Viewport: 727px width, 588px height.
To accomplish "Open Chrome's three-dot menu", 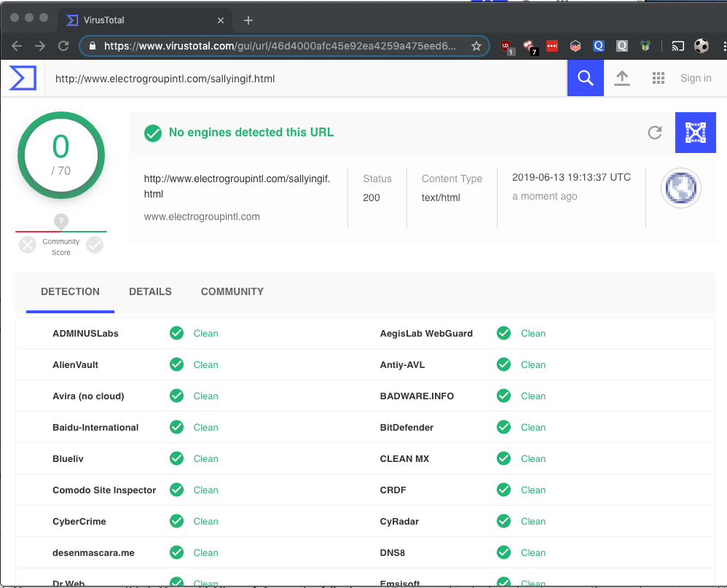I will 722,45.
